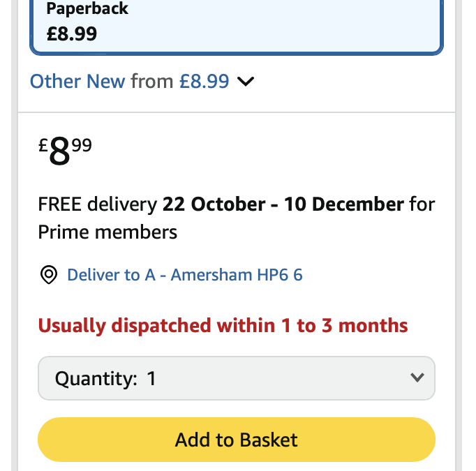Click the Prime members text
The width and height of the screenshot is (476, 471).
(x=107, y=232)
